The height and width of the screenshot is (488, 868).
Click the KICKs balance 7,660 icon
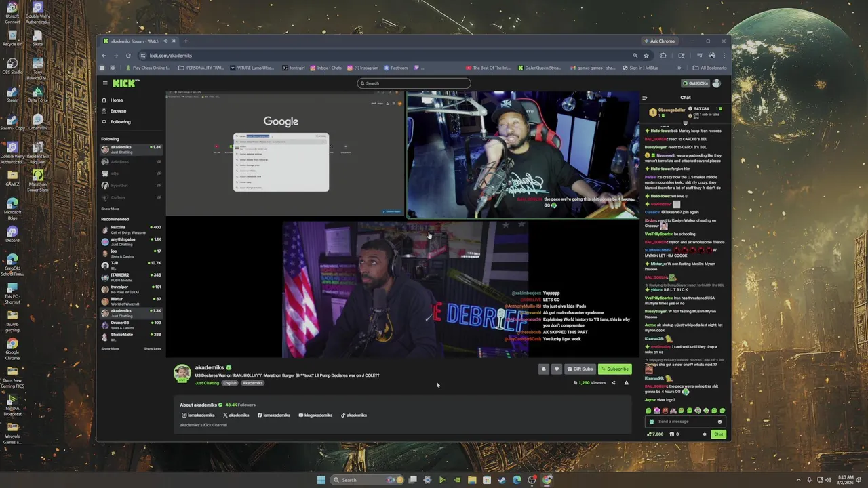[x=656, y=434]
